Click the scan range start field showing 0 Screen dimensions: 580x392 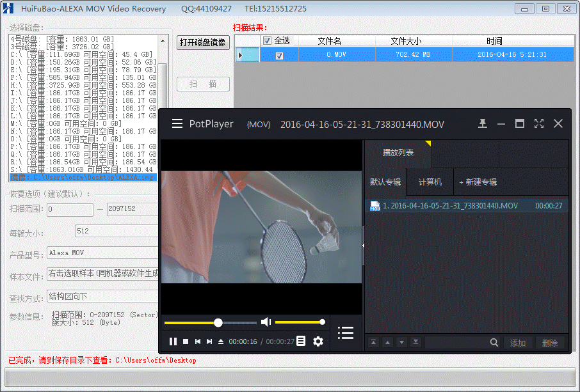[x=70, y=209]
